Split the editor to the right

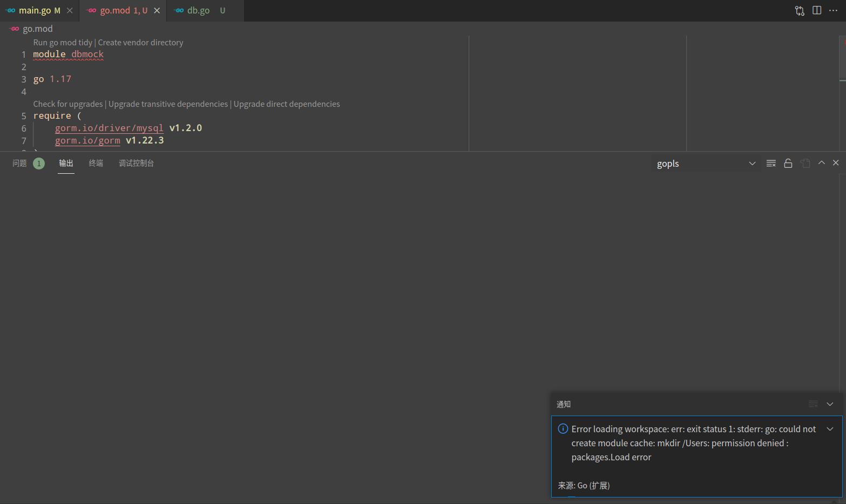[817, 10]
